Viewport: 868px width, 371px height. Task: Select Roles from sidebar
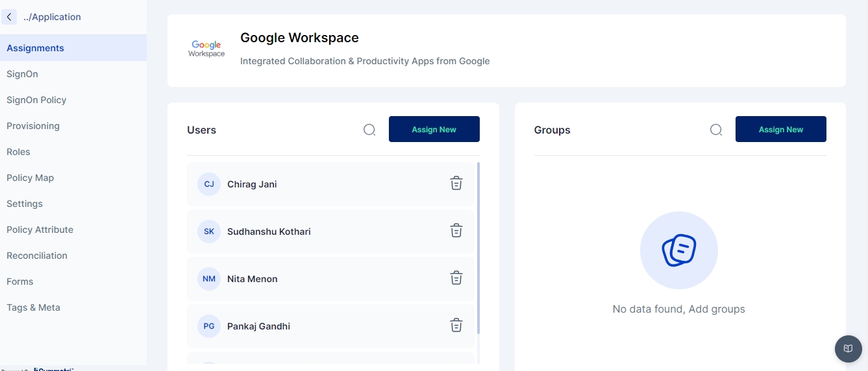point(18,152)
